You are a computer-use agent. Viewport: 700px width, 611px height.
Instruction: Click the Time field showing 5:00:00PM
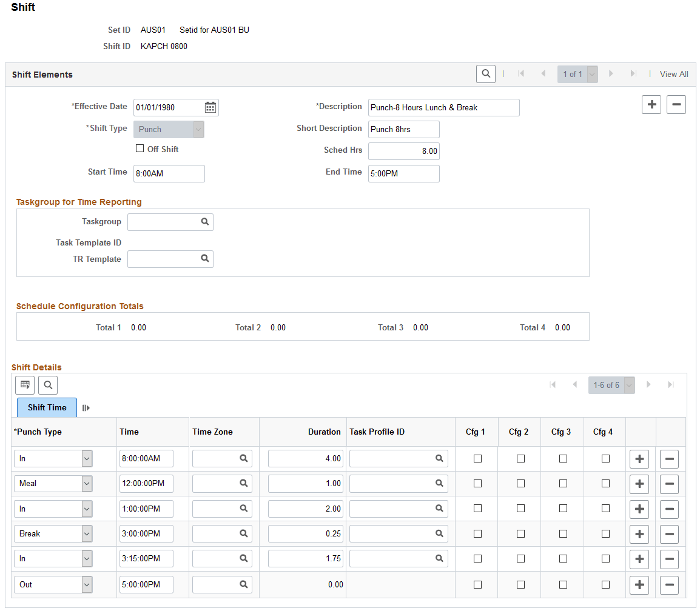[x=146, y=585]
